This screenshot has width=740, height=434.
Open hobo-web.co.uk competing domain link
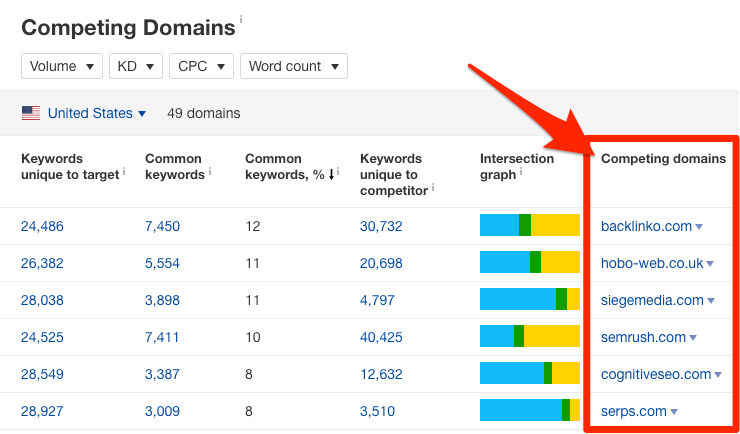click(x=651, y=263)
